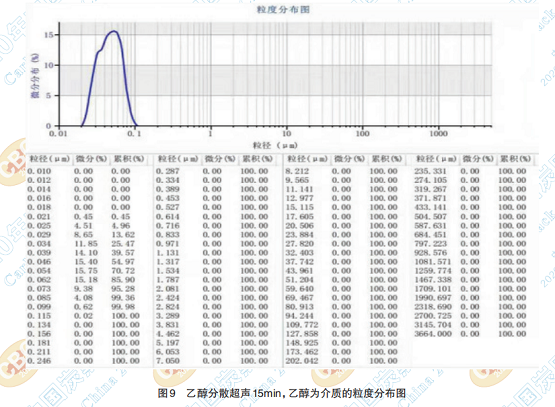Click the 3664.000 particle size cell

click(433, 334)
